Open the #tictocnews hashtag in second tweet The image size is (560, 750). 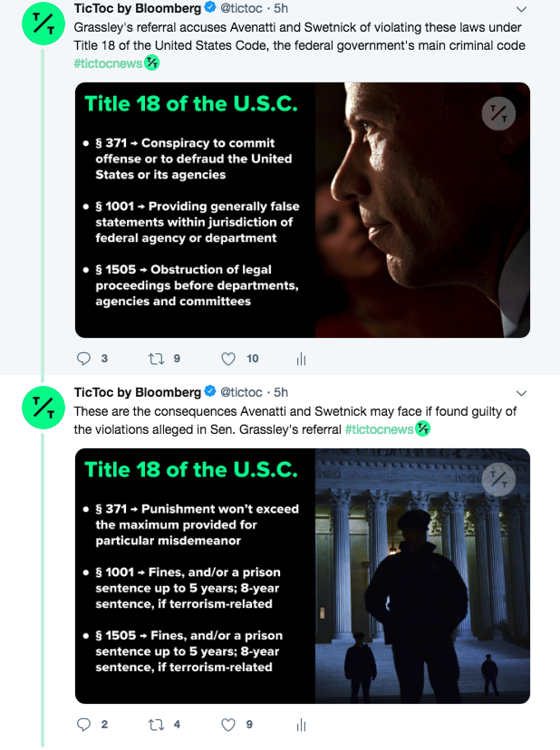tap(379, 428)
